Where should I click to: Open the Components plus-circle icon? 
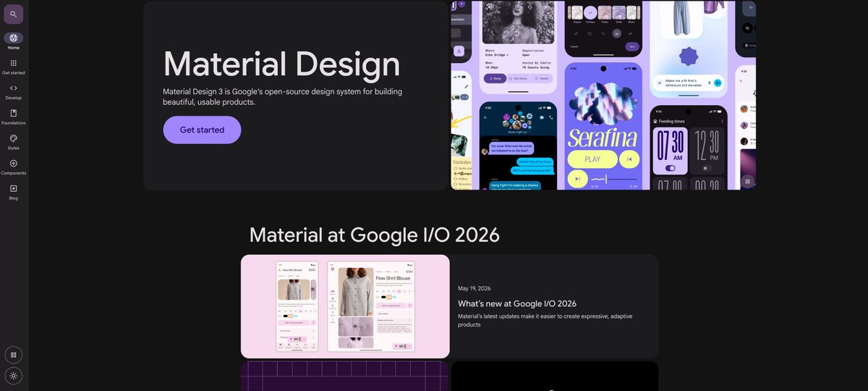pyautogui.click(x=13, y=163)
